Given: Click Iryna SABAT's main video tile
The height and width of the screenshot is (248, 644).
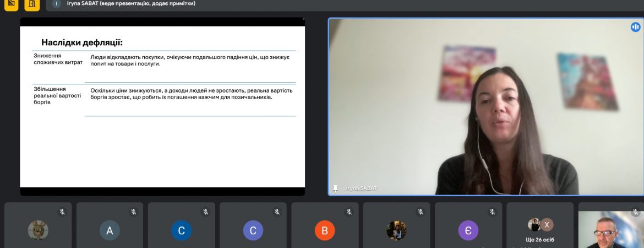Looking at the screenshot, I should [x=486, y=106].
